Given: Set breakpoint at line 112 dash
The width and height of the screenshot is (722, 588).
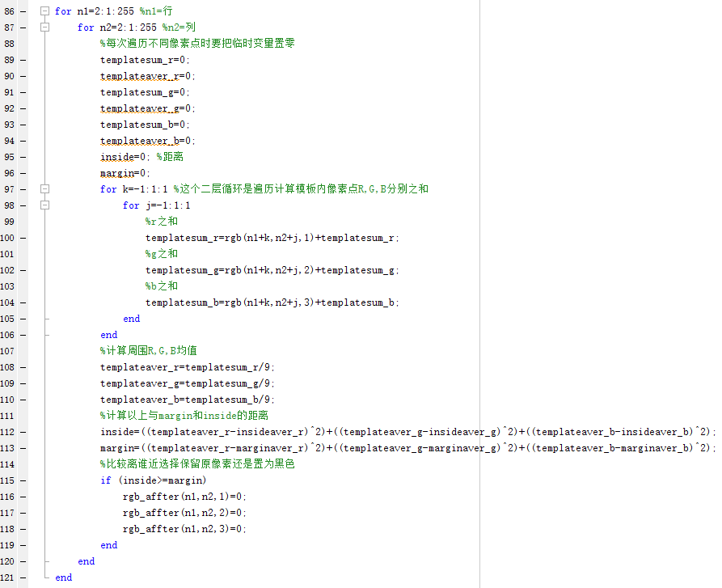Looking at the screenshot, I should (23, 432).
